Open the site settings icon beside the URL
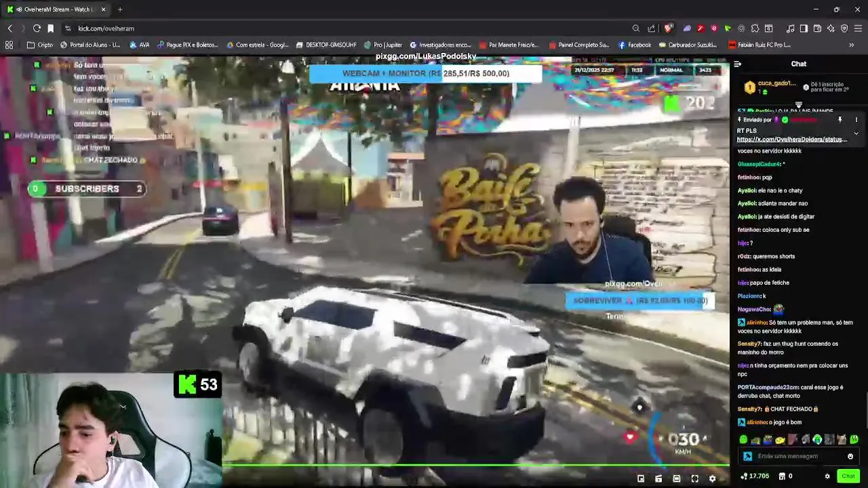The height and width of the screenshot is (488, 868). coord(68,28)
